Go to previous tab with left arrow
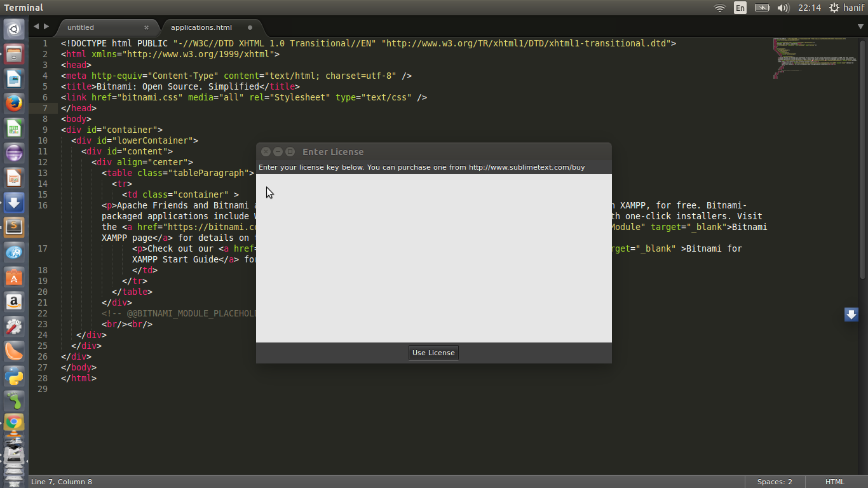 36,27
